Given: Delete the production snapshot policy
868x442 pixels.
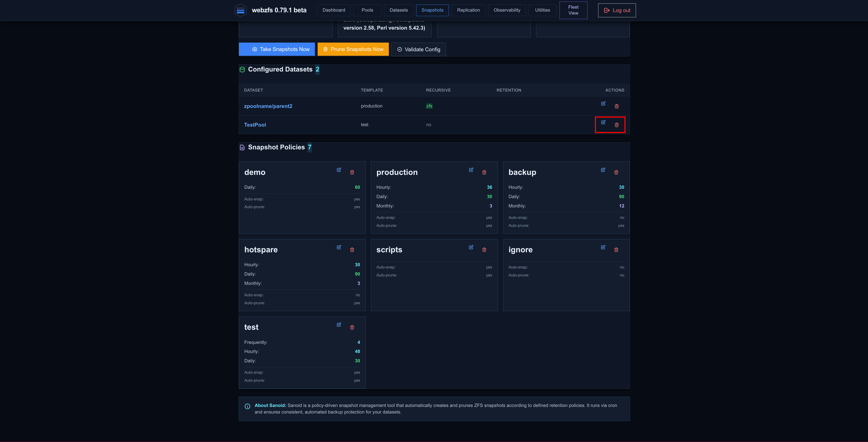Looking at the screenshot, I should click(484, 172).
